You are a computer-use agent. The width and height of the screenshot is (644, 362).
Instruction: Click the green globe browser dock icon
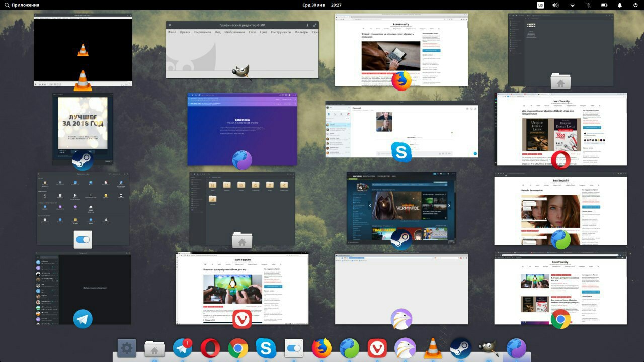[349, 348]
